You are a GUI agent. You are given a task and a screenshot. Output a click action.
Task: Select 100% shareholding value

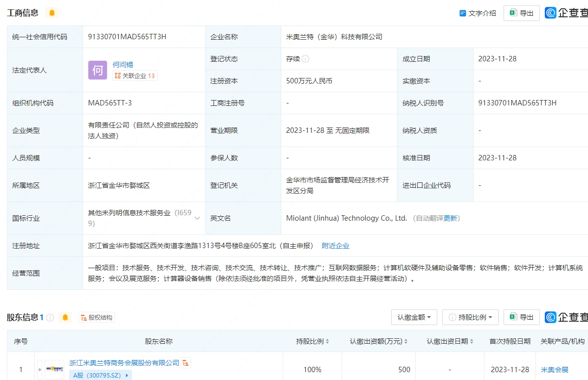point(312,370)
